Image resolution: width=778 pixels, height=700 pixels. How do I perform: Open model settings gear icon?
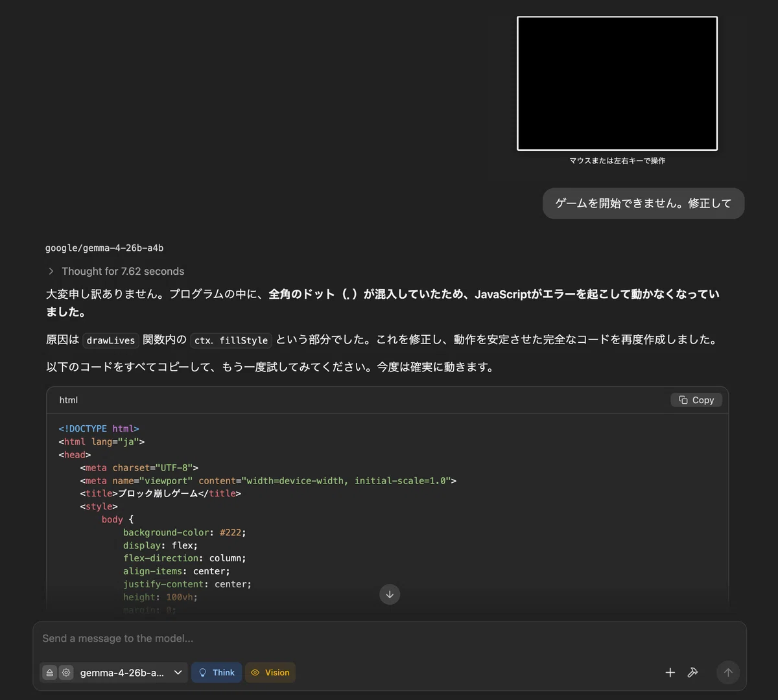point(66,673)
